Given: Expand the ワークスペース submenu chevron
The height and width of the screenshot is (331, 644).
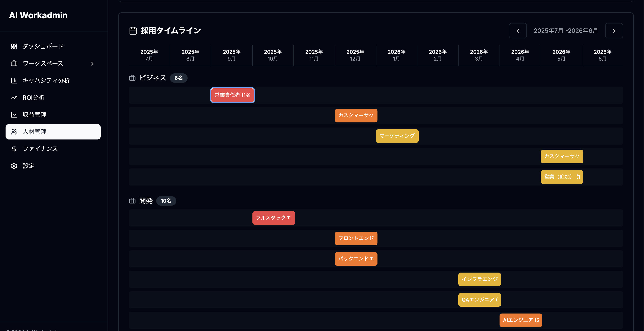Looking at the screenshot, I should click(92, 64).
